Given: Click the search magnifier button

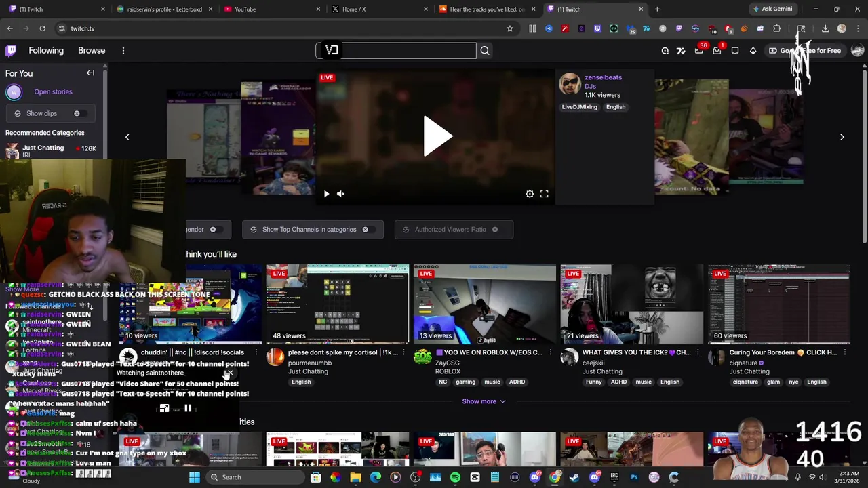Looking at the screenshot, I should tap(485, 51).
